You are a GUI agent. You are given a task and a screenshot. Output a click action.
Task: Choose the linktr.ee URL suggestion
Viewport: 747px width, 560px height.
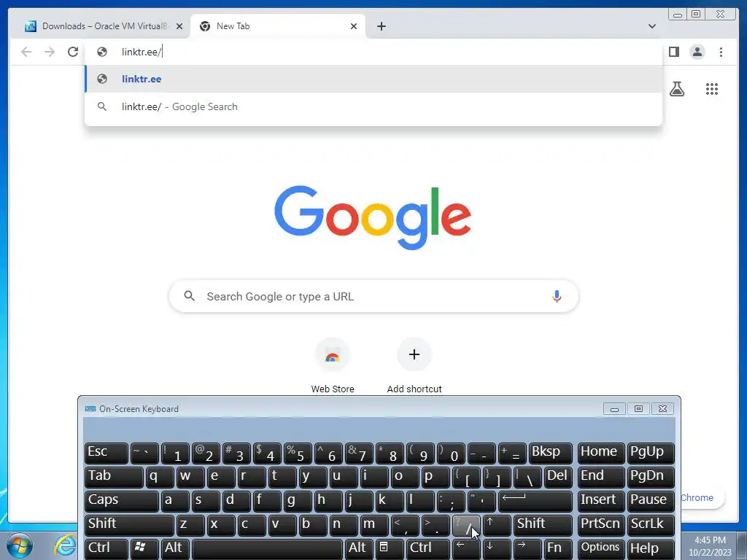coord(373,79)
